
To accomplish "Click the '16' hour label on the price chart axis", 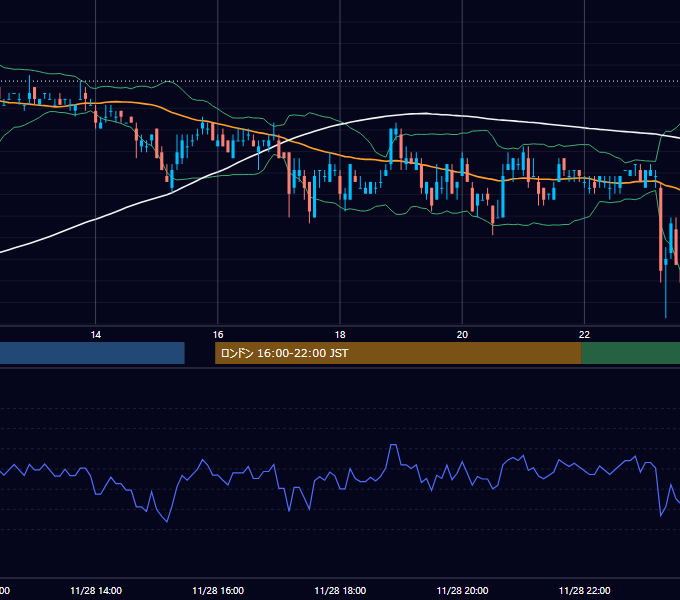I will (x=218, y=335).
